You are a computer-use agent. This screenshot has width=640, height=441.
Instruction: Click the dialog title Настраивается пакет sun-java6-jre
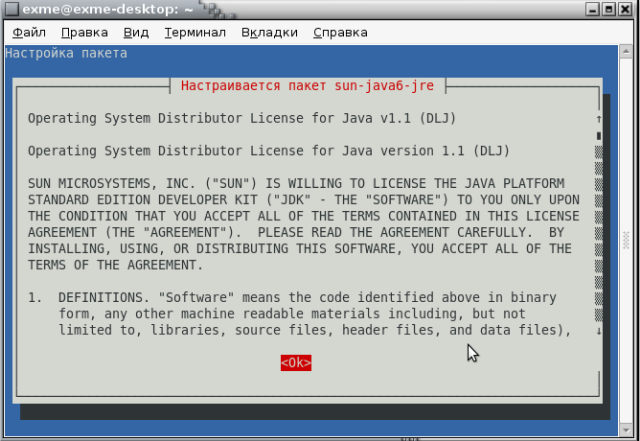click(x=307, y=86)
